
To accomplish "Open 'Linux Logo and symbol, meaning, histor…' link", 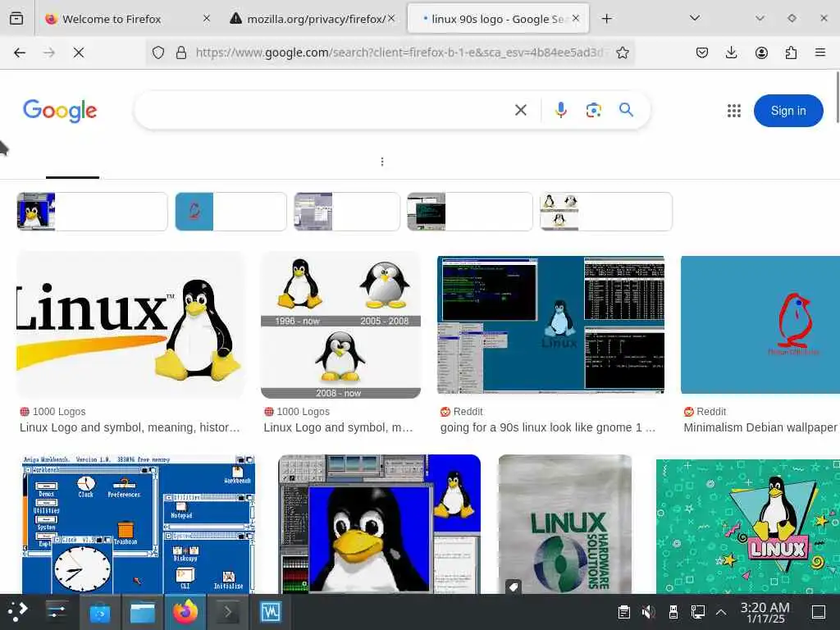I will point(130,427).
